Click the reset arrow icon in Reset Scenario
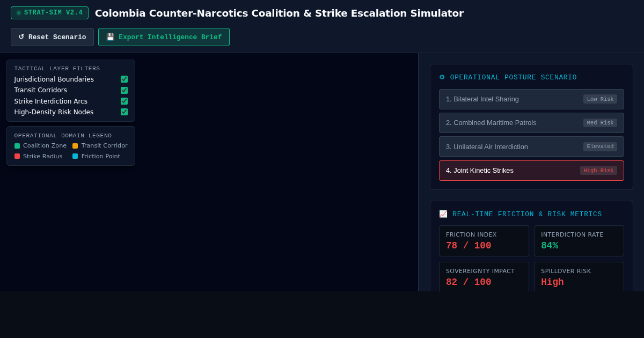The image size is (644, 338). (21, 37)
